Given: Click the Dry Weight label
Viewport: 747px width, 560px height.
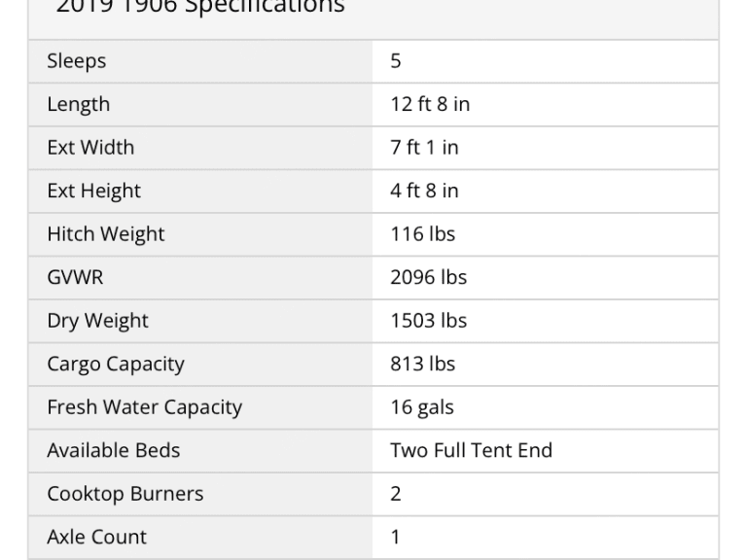Looking at the screenshot, I should (97, 321).
